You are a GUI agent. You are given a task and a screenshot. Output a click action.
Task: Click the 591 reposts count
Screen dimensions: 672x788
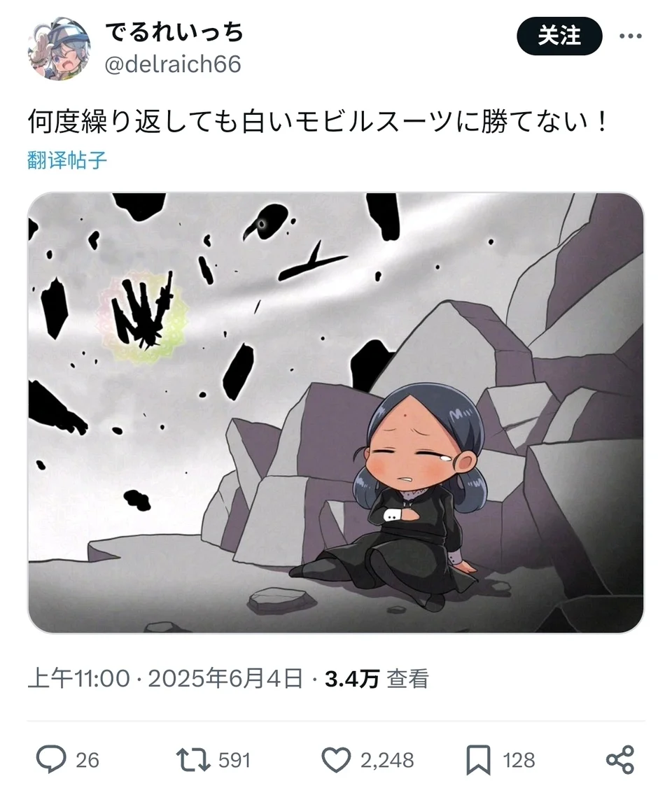pyautogui.click(x=234, y=761)
